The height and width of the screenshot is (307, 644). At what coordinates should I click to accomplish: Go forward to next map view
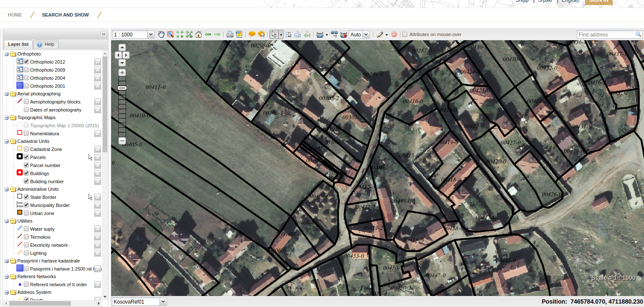(x=217, y=34)
